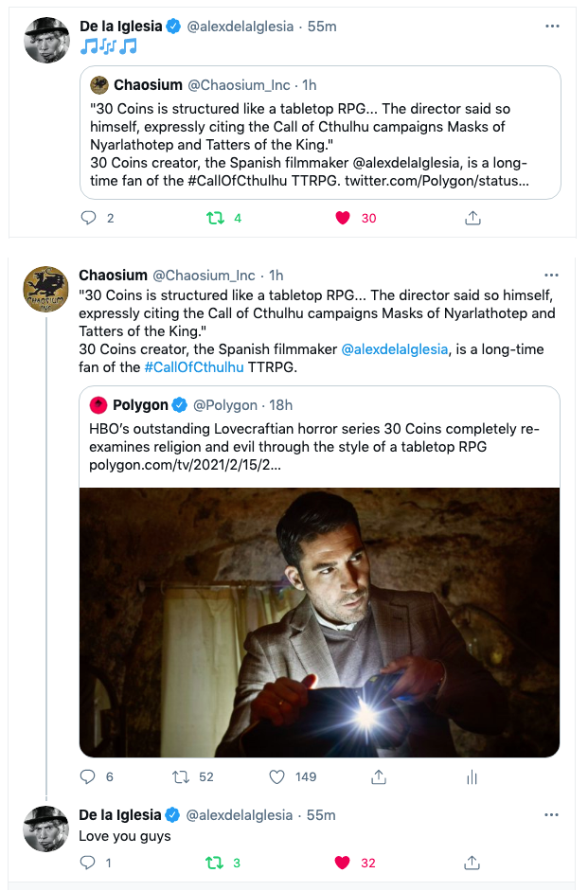588x891 pixels.
Task: Open more options on 'Love you guys' tweet
Action: 552,814
